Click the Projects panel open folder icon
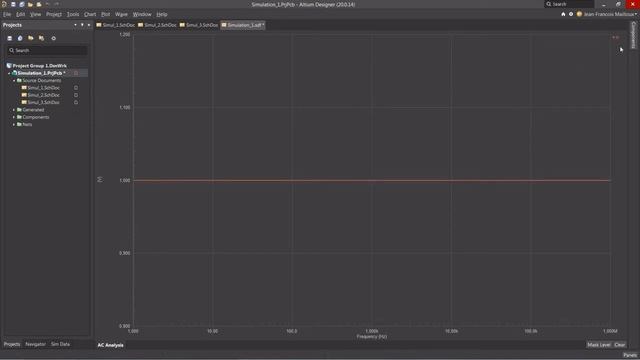640x360 pixels. [x=31, y=38]
